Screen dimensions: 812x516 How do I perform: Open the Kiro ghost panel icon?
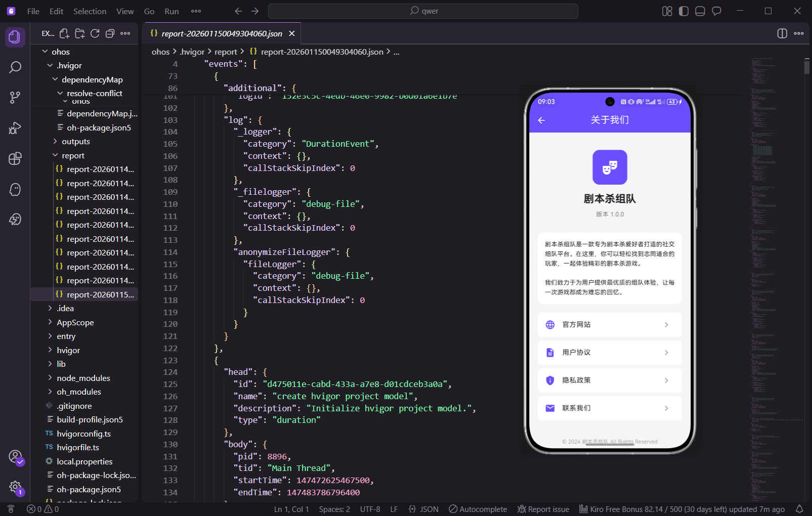point(15,189)
